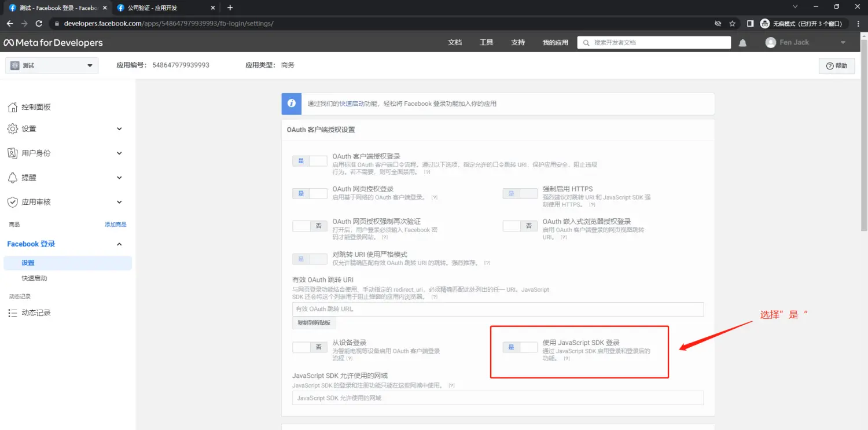Image resolution: width=868 pixels, height=430 pixels.
Task: Click the 提醒 bell icon in sidebar
Action: coord(12,178)
